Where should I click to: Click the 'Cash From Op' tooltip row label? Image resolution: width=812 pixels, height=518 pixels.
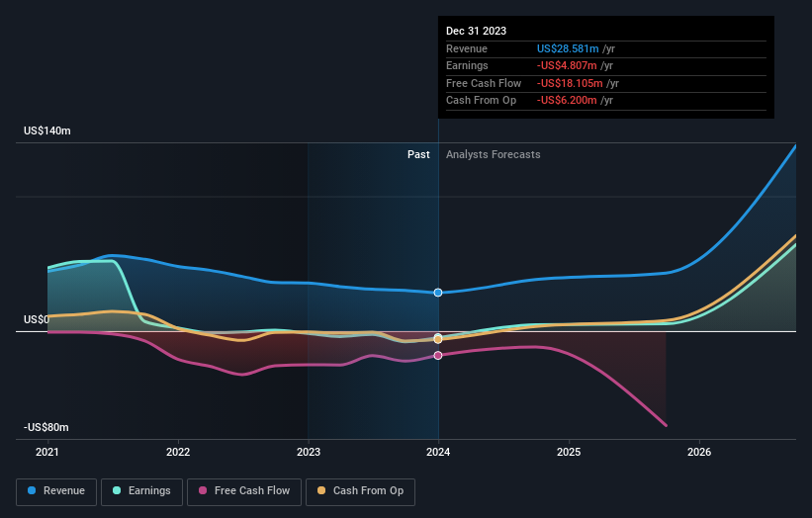(481, 101)
